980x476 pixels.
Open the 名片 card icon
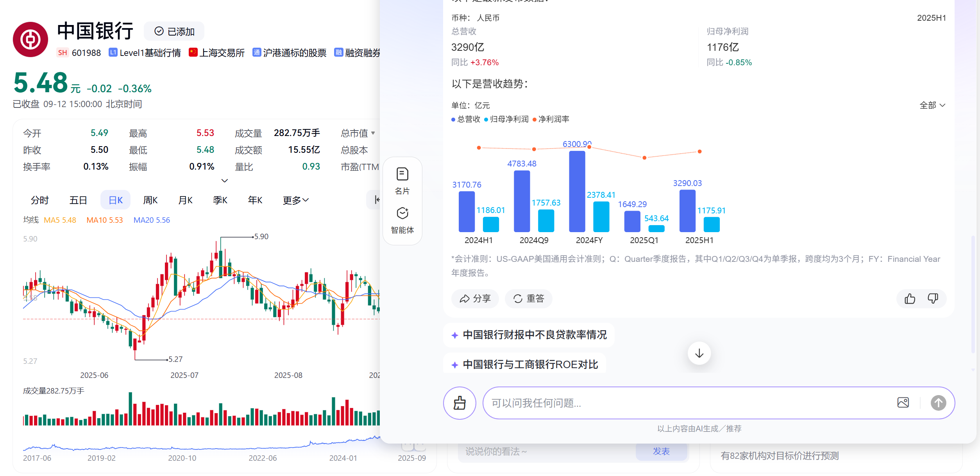402,181
